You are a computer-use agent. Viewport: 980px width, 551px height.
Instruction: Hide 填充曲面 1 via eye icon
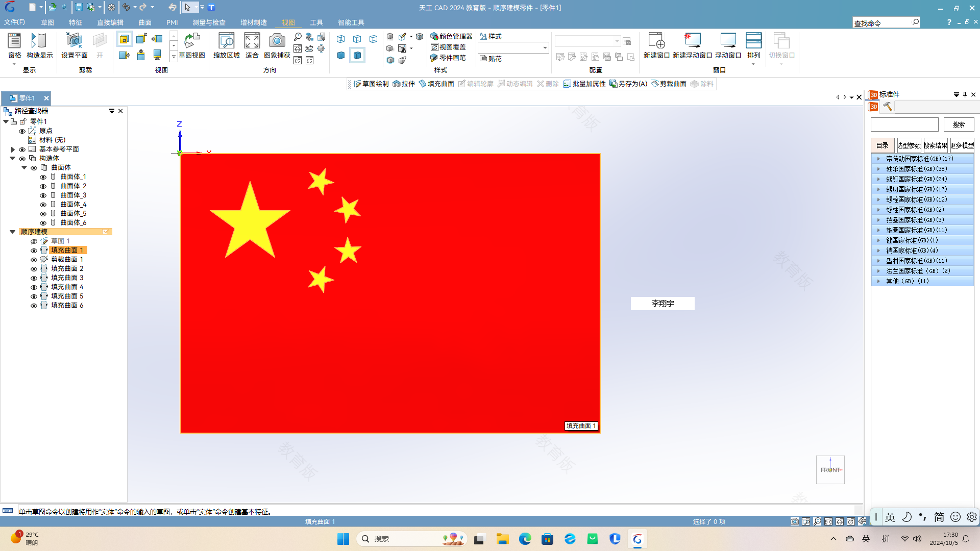(x=34, y=251)
